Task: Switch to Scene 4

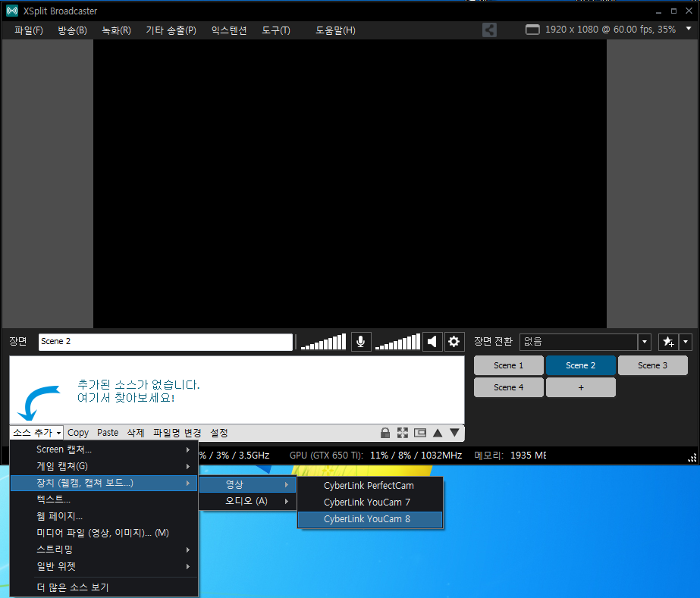Action: (508, 387)
